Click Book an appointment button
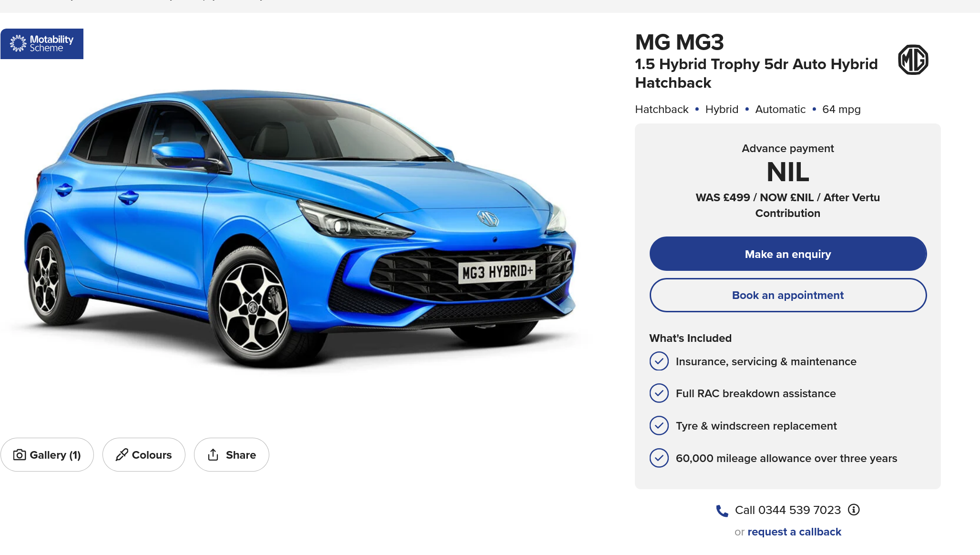The image size is (980, 555). (788, 295)
